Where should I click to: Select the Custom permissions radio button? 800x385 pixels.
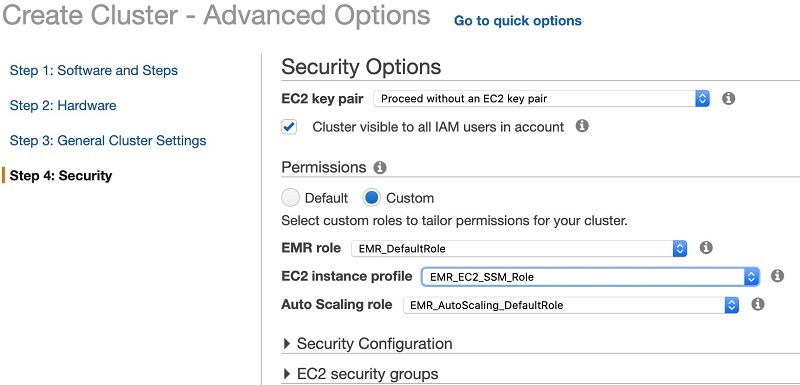point(371,198)
